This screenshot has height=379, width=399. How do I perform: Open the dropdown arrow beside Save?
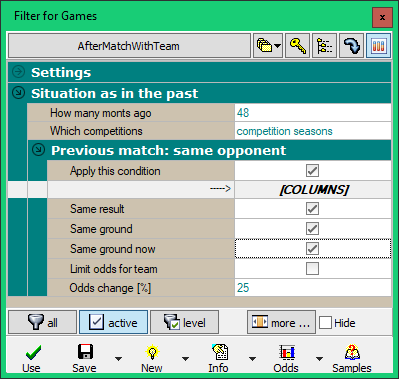(118, 359)
